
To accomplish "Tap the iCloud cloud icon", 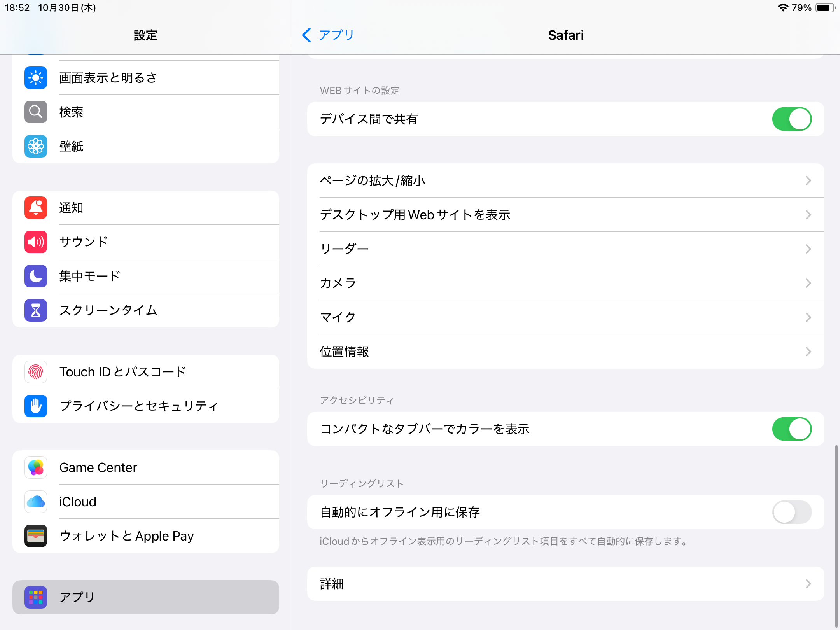I will [x=36, y=502].
